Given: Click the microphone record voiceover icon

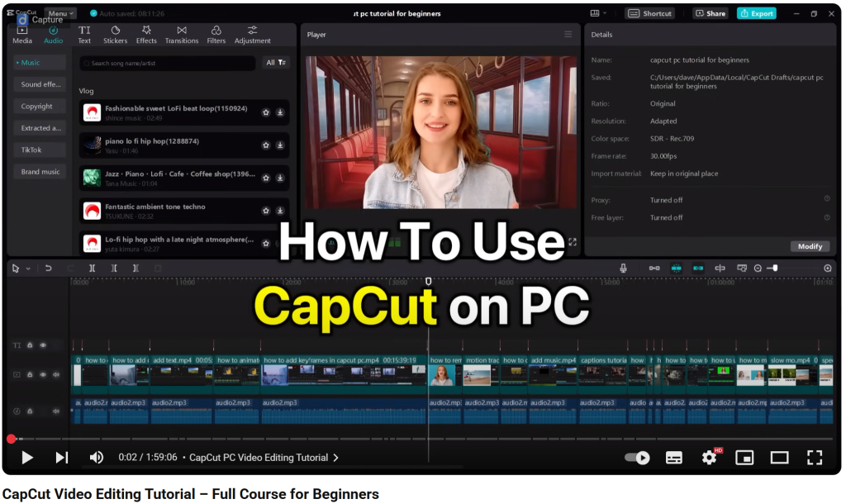Looking at the screenshot, I should (623, 269).
